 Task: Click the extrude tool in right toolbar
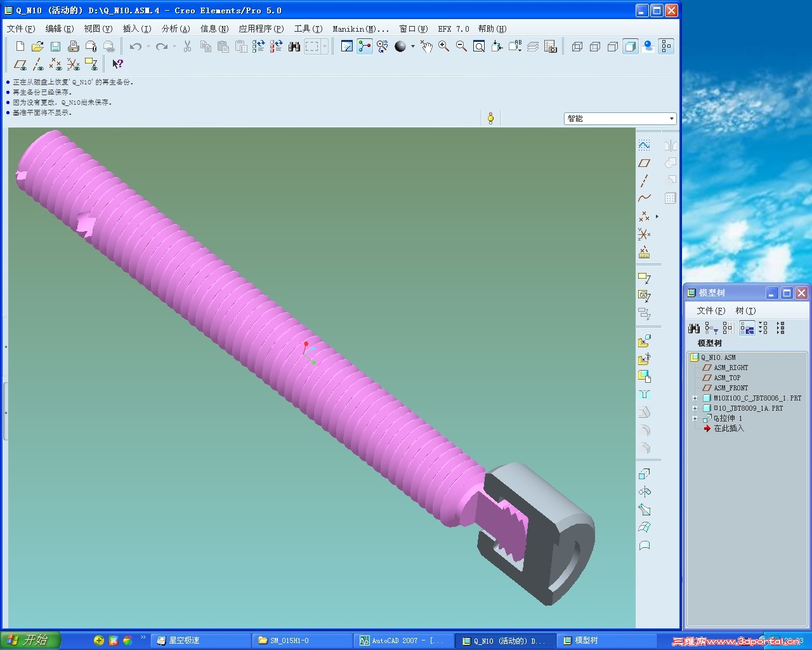(x=644, y=474)
